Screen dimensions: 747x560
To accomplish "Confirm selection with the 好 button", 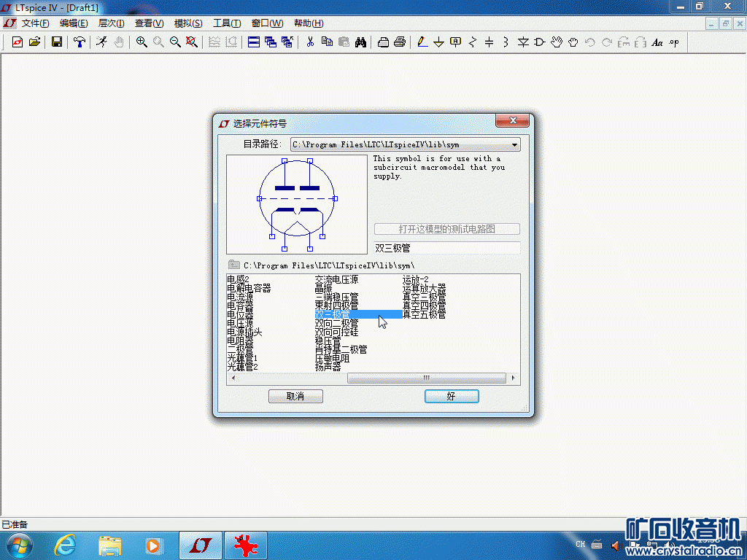I will click(452, 396).
